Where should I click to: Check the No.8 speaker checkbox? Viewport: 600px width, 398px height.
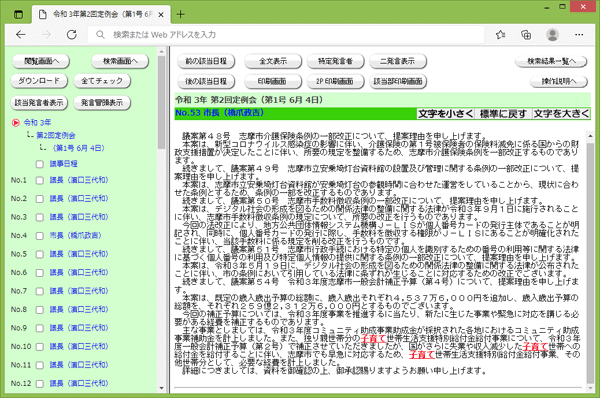pyautogui.click(x=39, y=310)
